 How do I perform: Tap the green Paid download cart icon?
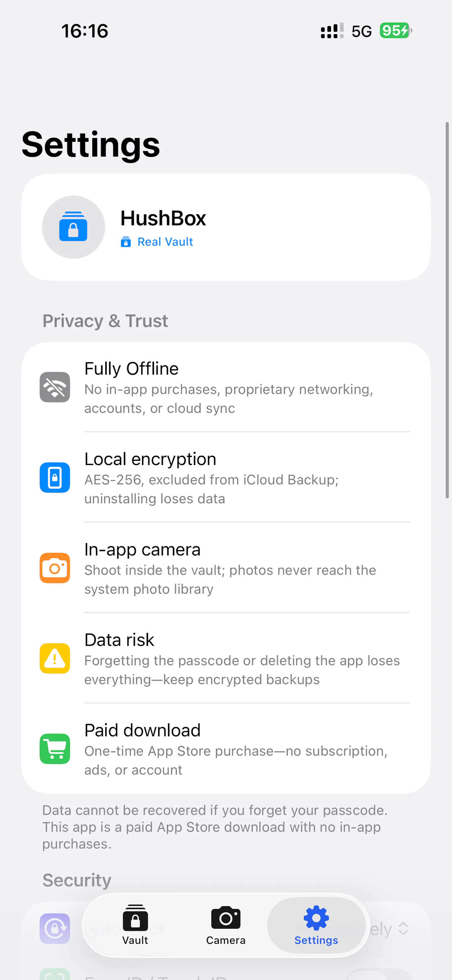pos(55,749)
